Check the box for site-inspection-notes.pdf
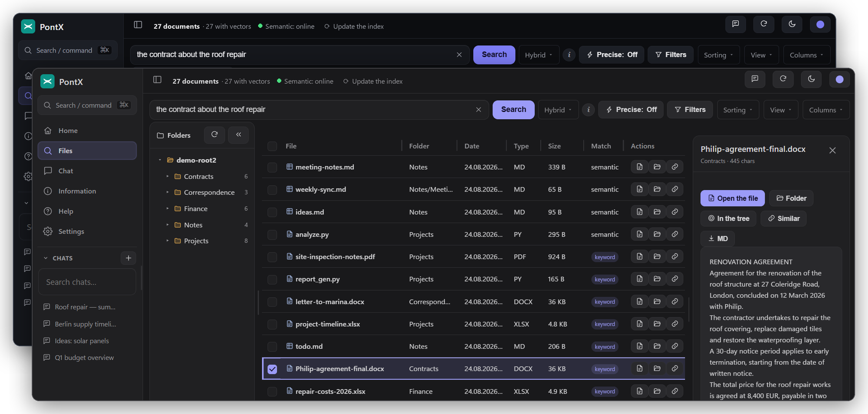Image resolution: width=868 pixels, height=414 pixels. click(272, 257)
